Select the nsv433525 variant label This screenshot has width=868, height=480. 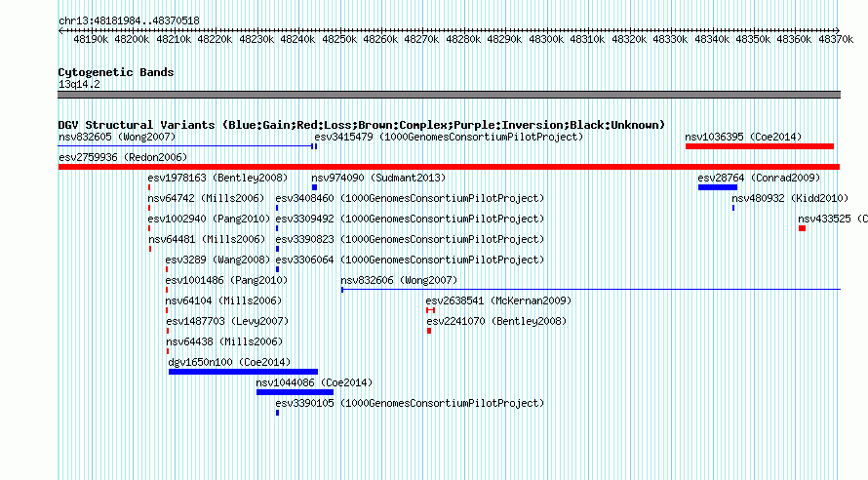833,219
